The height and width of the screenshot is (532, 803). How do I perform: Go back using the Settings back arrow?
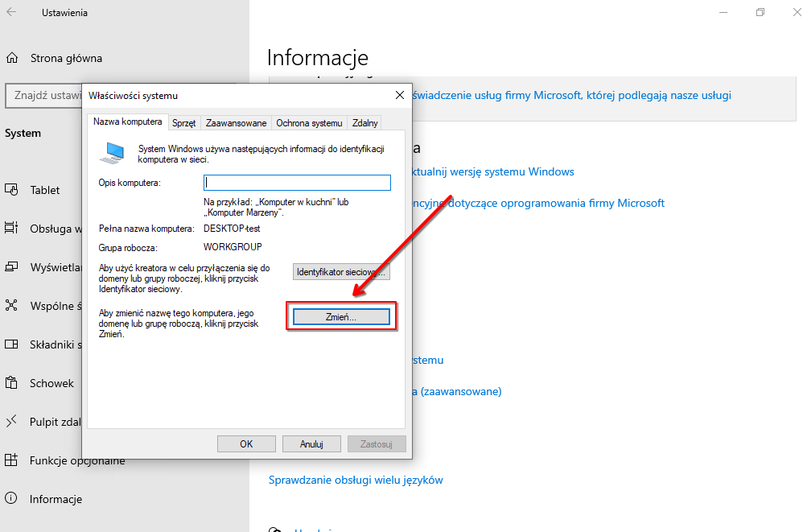click(x=12, y=13)
